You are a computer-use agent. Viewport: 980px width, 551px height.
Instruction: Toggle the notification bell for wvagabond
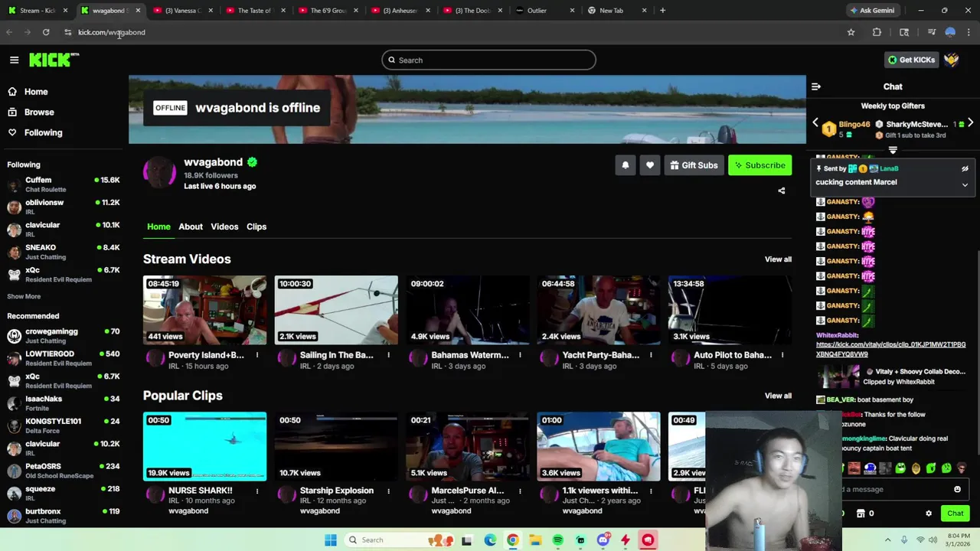pyautogui.click(x=626, y=165)
